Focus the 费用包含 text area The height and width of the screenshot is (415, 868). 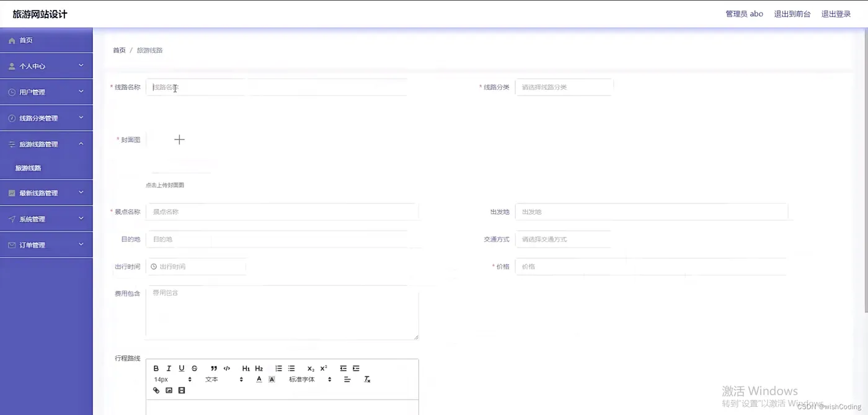coord(282,313)
